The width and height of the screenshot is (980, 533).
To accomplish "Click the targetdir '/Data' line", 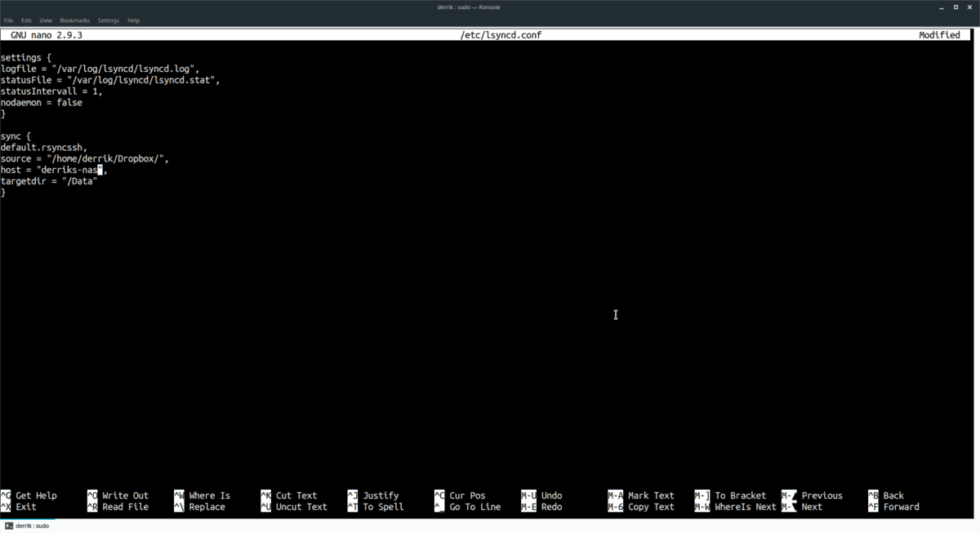I will point(49,181).
